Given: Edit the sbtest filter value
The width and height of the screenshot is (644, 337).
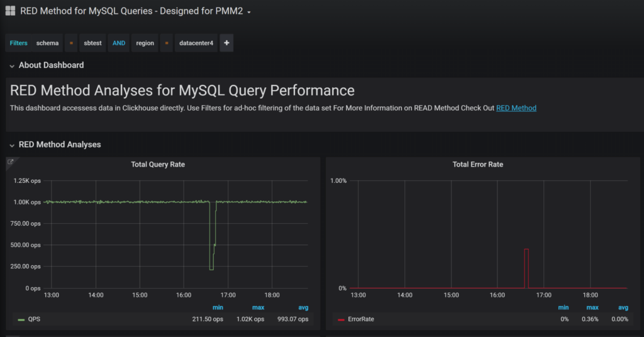Looking at the screenshot, I should (x=92, y=43).
